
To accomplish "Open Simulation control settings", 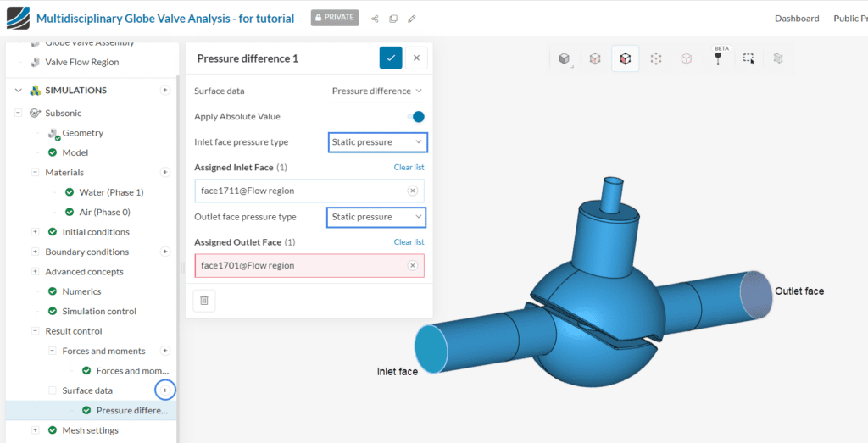I will tap(99, 312).
